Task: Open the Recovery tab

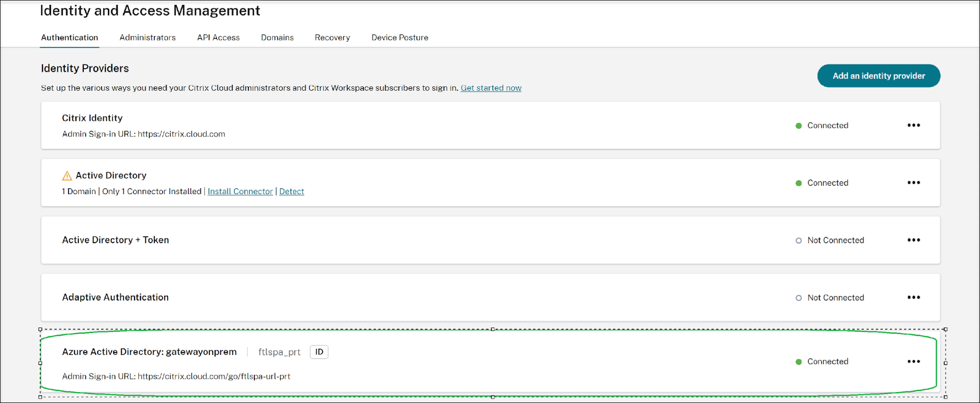Action: coord(332,38)
